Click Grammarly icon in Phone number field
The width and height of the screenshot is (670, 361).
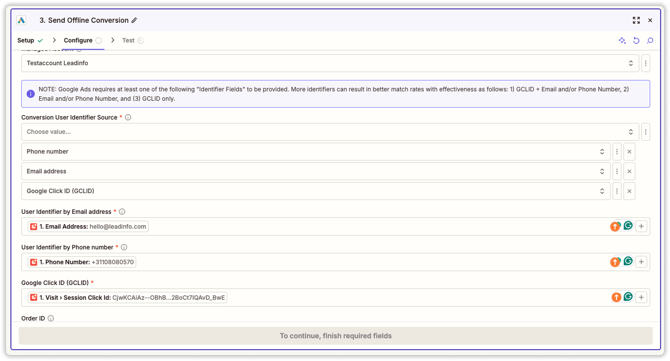coord(628,261)
